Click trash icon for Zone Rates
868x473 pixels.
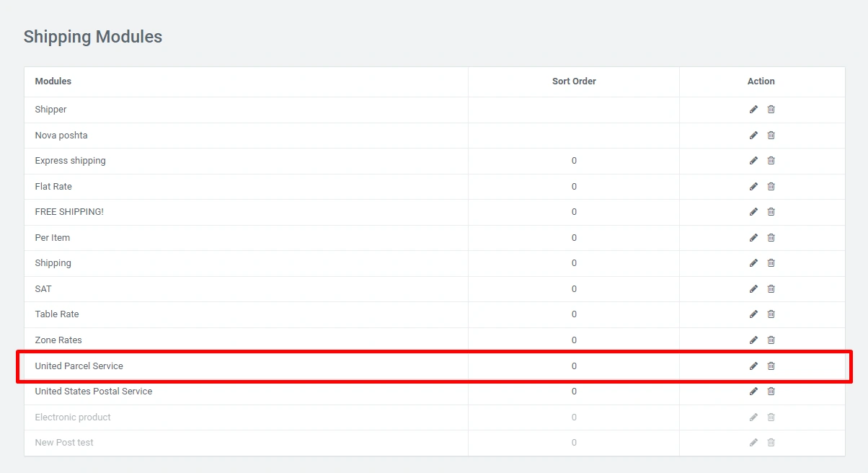click(771, 340)
